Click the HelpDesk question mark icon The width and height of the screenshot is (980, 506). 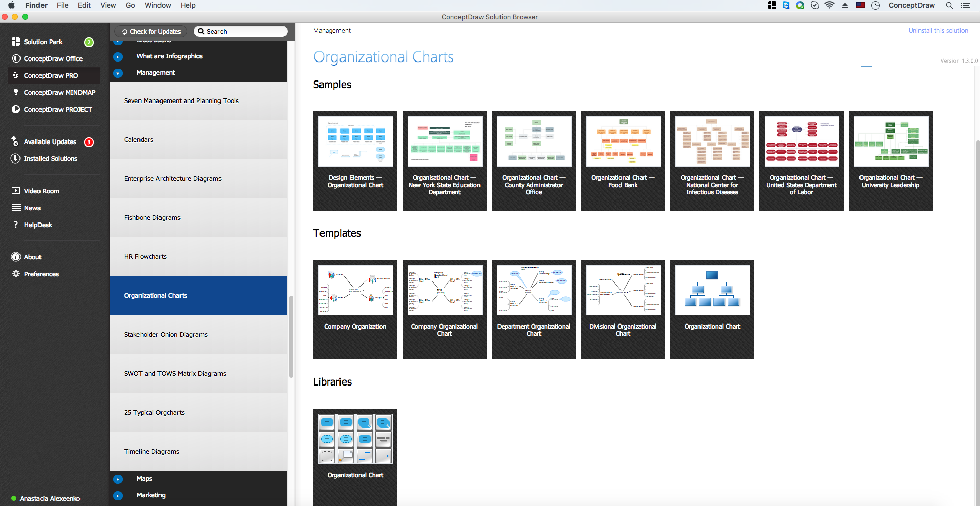pyautogui.click(x=16, y=225)
